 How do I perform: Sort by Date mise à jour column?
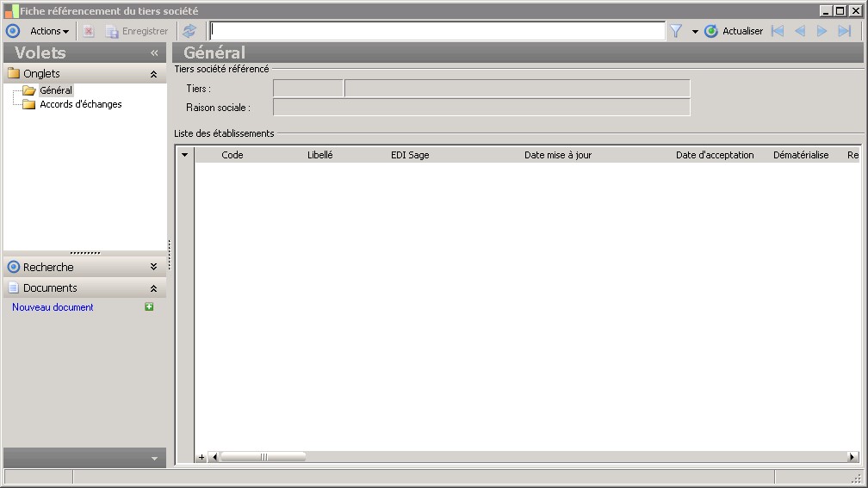click(x=558, y=155)
